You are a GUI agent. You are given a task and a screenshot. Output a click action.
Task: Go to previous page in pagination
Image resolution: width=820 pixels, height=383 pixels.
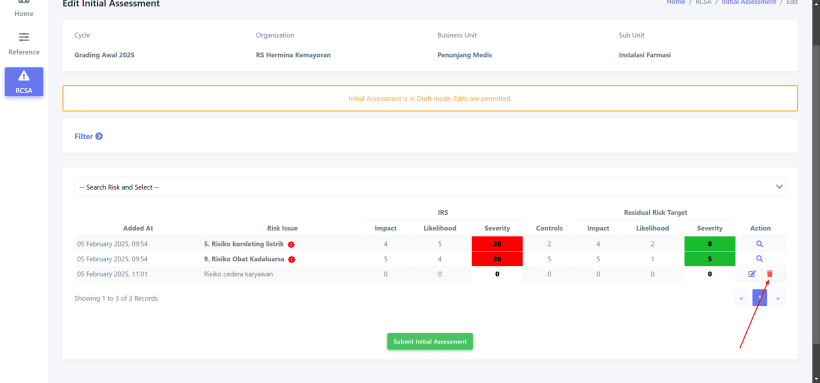coord(742,298)
